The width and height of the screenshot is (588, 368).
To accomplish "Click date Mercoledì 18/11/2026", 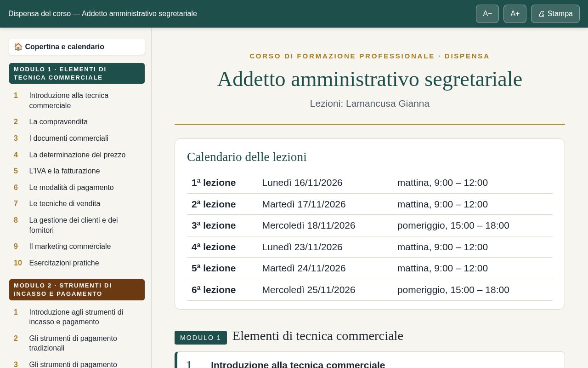I will pyautogui.click(x=309, y=225).
